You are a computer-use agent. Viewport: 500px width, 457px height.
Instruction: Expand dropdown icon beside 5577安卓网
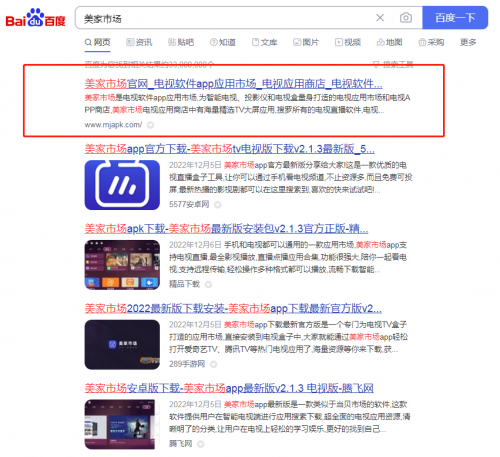(218, 205)
